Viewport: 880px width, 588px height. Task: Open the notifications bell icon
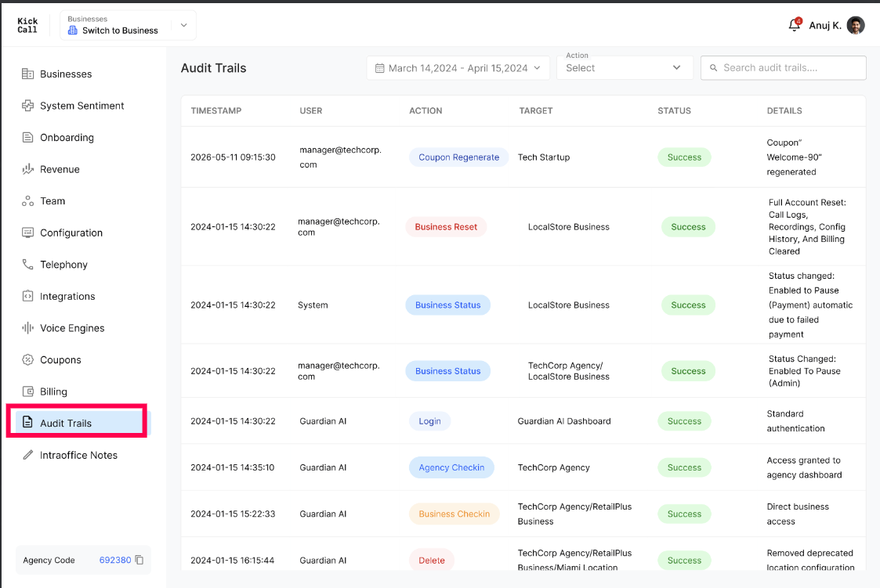tap(794, 25)
